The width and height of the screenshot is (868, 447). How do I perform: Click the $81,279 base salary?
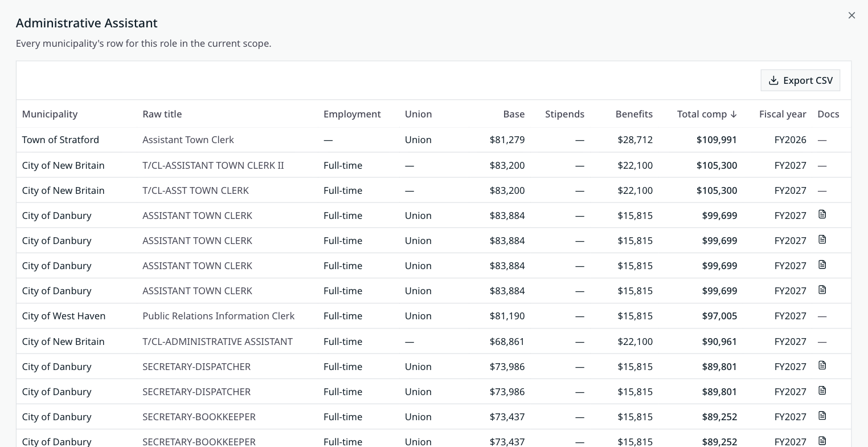coord(507,140)
